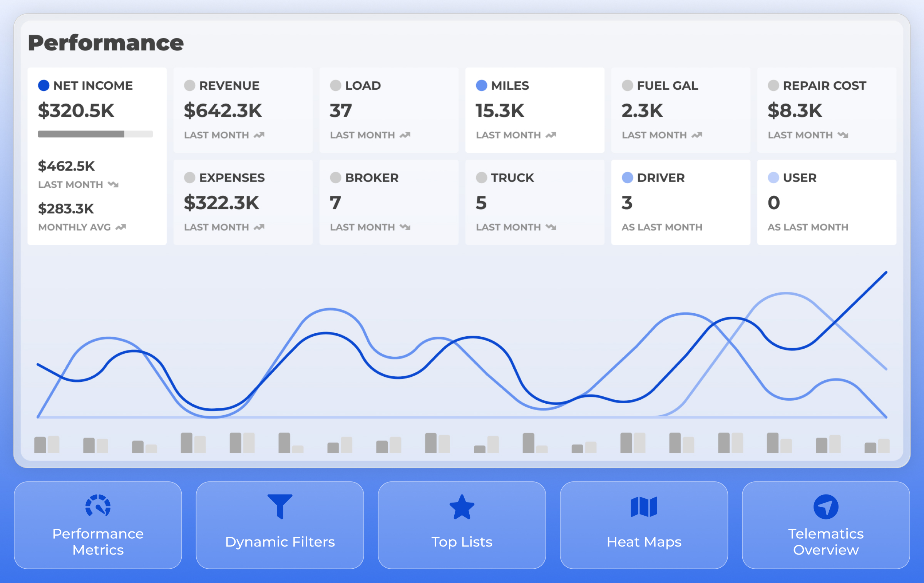
Task: Click the Telematics Overview navigation arrow icon
Action: pos(826,506)
